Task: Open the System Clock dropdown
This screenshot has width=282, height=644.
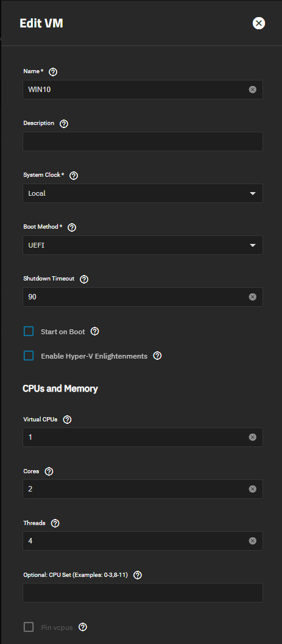Action: click(x=143, y=193)
